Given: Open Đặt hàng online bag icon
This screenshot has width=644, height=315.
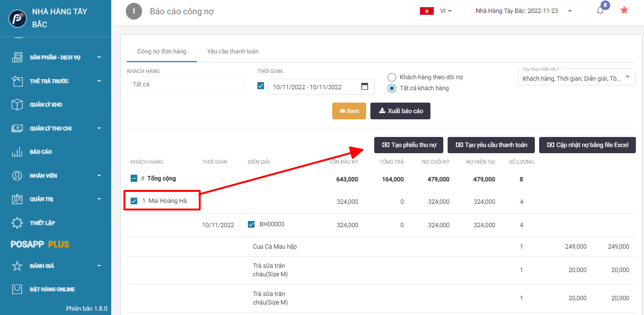Looking at the screenshot, I should [17, 289].
